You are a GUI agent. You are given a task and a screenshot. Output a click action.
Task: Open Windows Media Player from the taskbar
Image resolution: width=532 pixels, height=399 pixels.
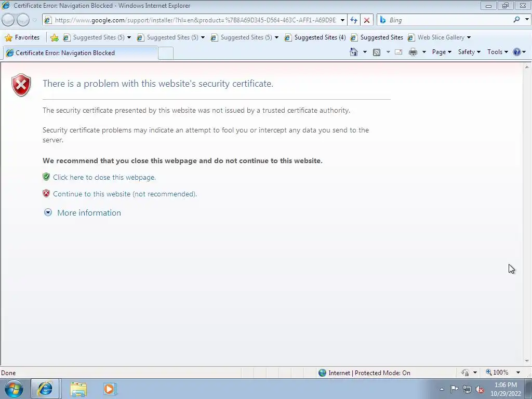(x=110, y=389)
